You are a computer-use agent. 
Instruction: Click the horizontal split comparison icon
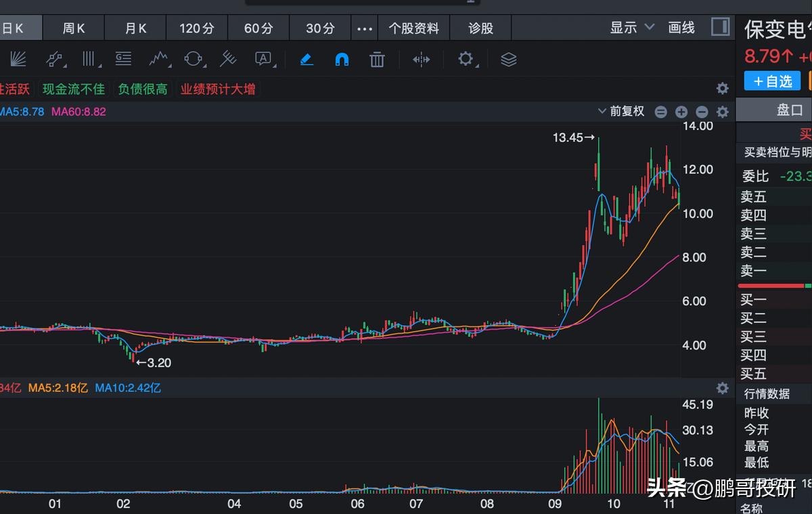tap(421, 59)
